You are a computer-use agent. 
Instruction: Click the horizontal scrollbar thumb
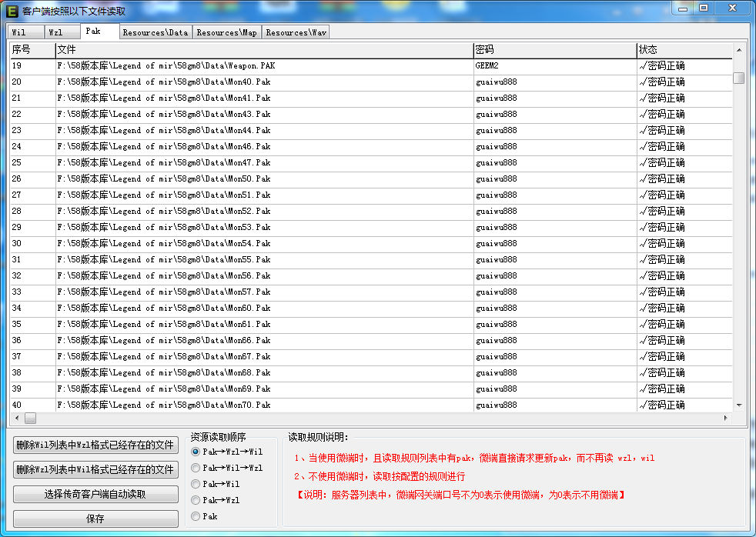(30, 418)
